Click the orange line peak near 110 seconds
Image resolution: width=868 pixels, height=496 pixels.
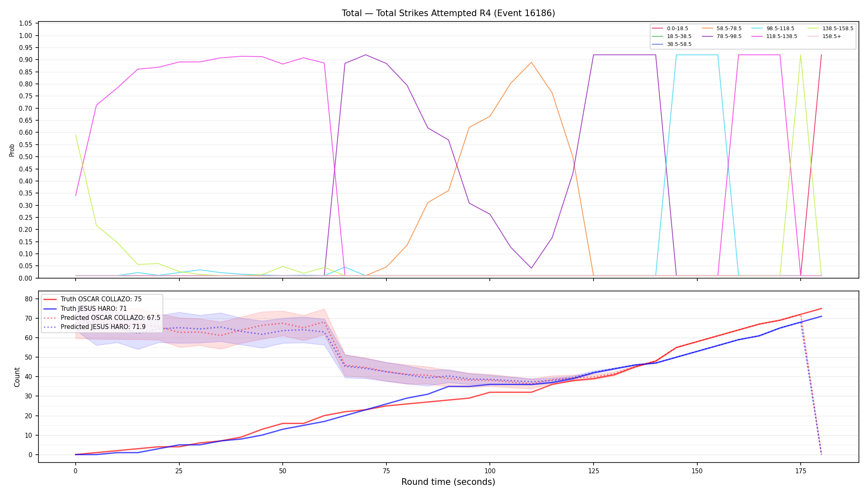(531, 62)
